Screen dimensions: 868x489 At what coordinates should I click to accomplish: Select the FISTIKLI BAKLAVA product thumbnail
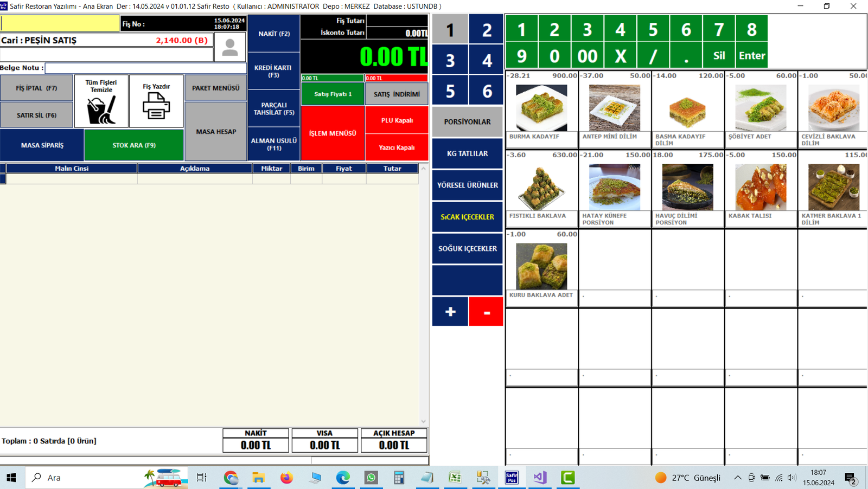pyautogui.click(x=541, y=187)
